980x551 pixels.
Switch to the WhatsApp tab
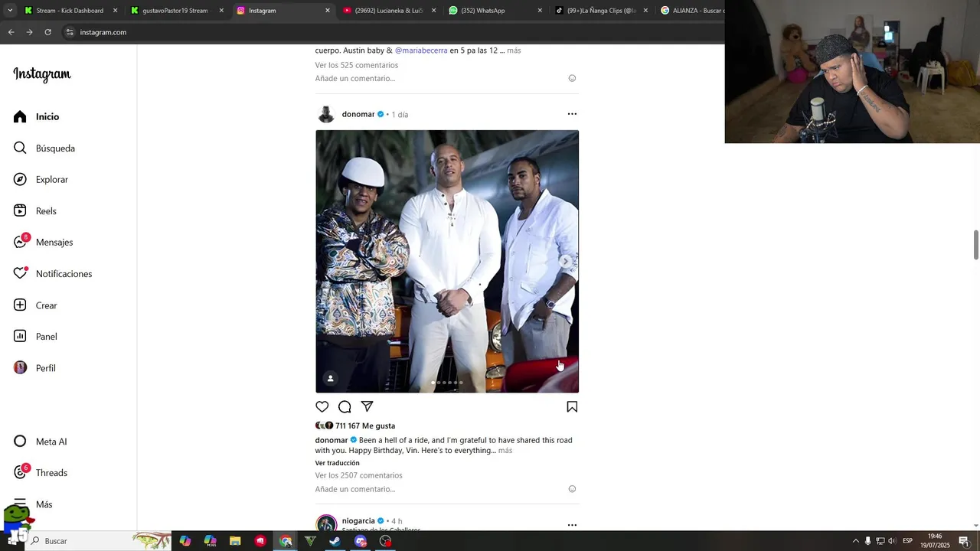click(x=495, y=11)
